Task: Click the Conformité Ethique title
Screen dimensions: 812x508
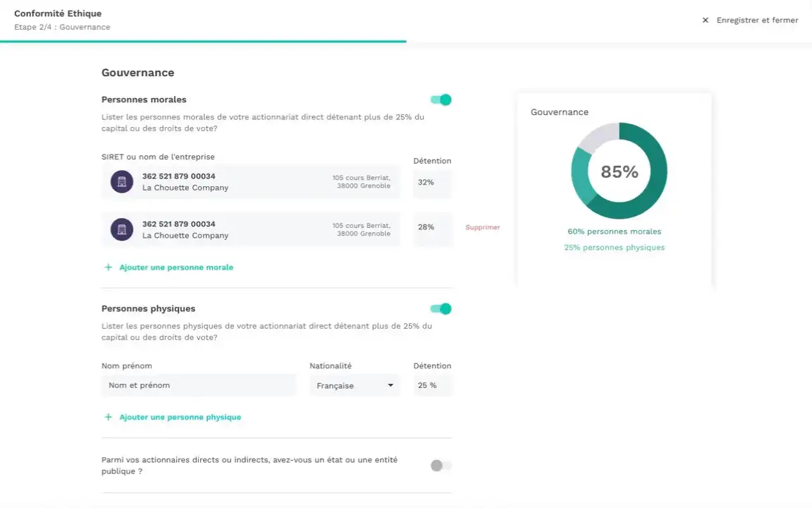Action: [58, 13]
